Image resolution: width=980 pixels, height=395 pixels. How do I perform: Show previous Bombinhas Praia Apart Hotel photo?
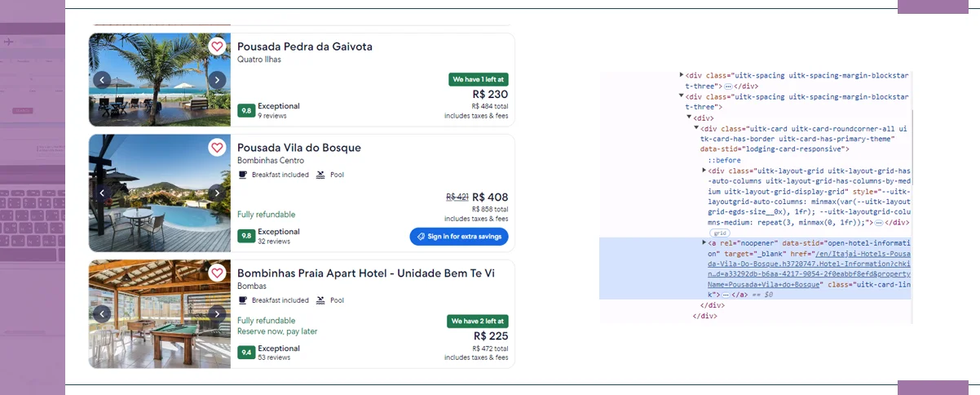[x=102, y=313]
